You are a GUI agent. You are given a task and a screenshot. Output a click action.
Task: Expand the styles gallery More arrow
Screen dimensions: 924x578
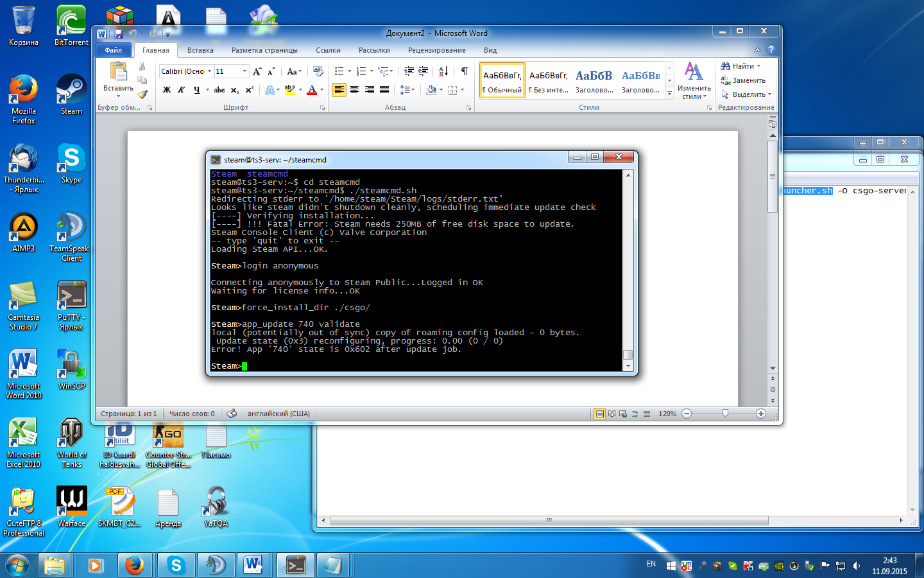click(669, 93)
